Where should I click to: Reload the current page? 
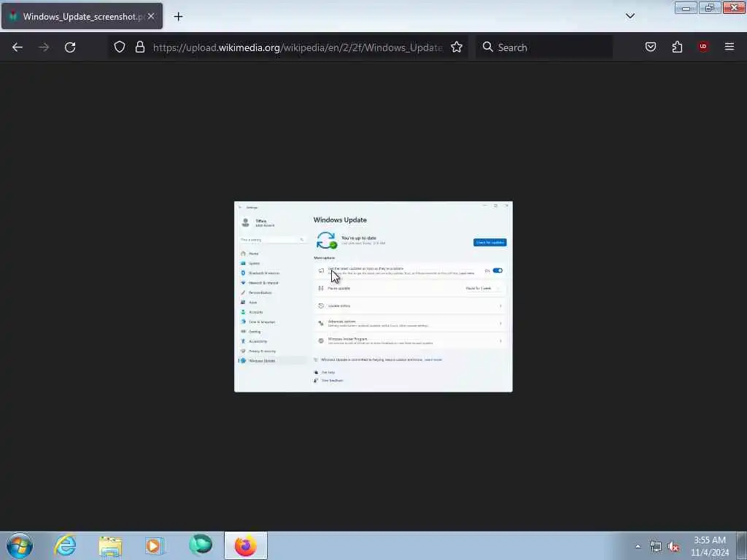click(x=70, y=47)
